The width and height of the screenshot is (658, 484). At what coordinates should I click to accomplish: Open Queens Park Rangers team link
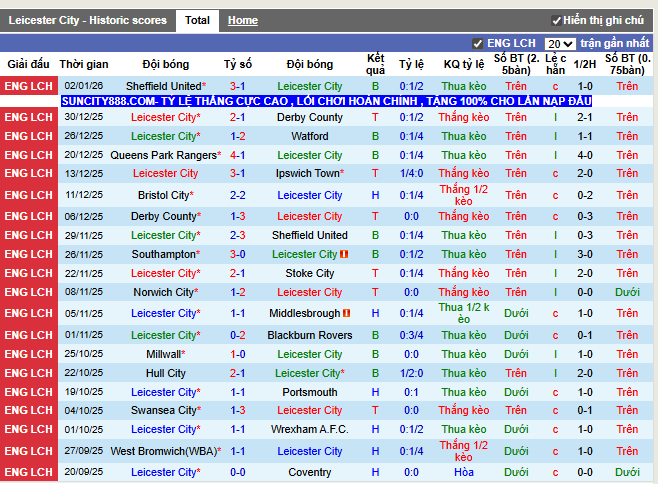[166, 155]
